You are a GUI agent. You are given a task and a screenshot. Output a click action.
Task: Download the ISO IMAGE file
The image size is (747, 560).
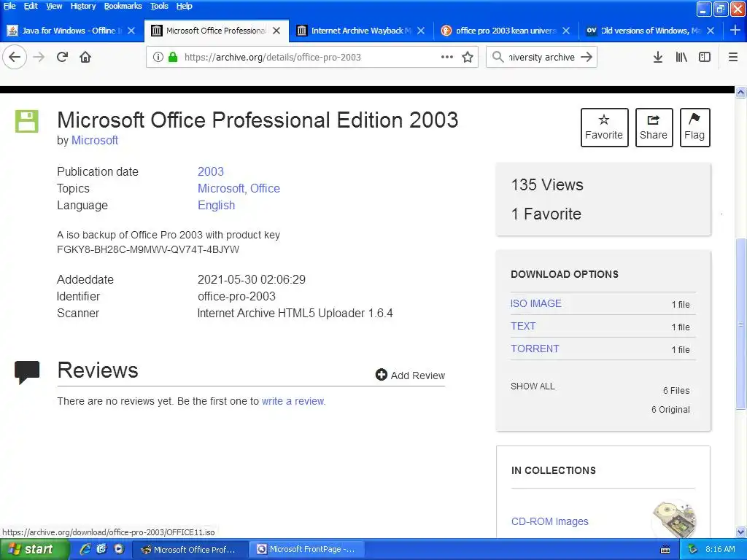[x=536, y=303]
